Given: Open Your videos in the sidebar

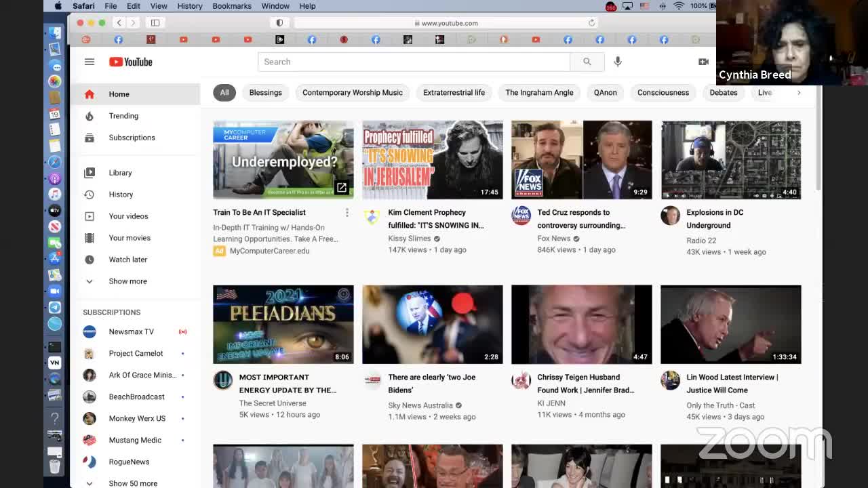Looking at the screenshot, I should [x=136, y=216].
